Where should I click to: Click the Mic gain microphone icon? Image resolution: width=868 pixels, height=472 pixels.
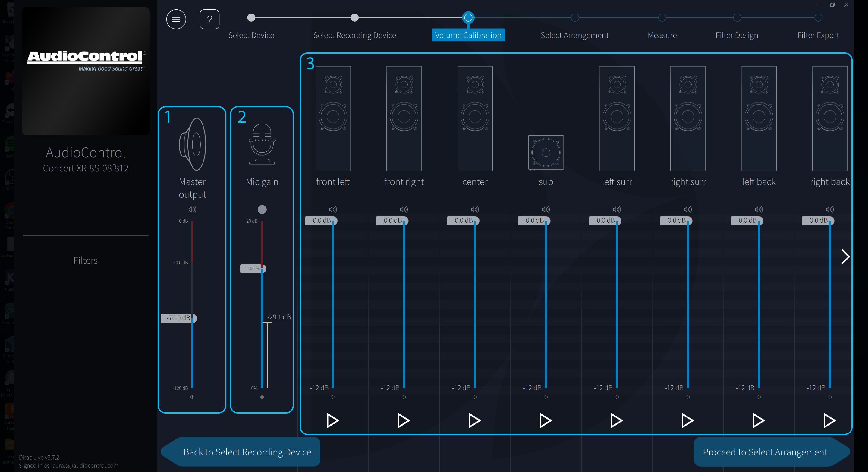click(262, 144)
